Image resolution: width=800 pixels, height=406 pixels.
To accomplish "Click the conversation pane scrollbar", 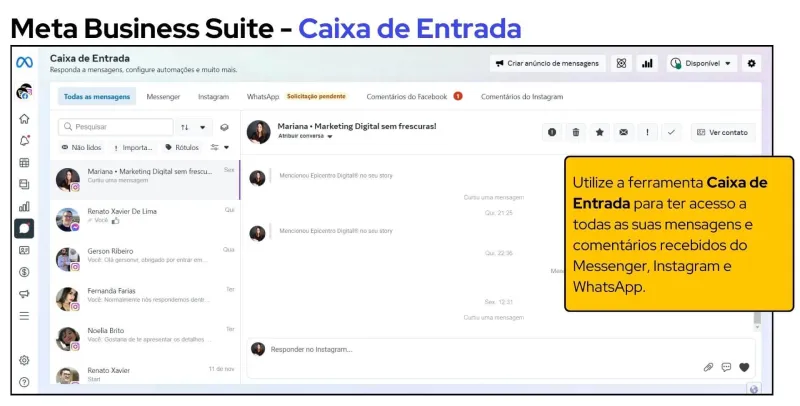I will click(x=757, y=320).
